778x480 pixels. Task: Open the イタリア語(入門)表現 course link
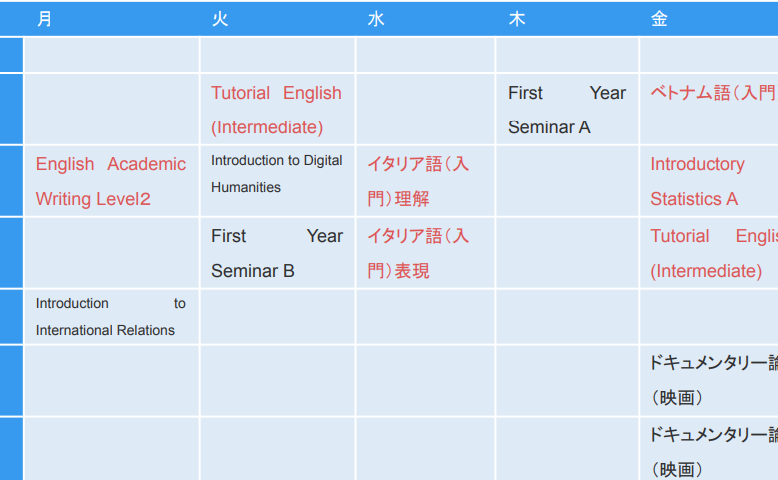(x=417, y=253)
